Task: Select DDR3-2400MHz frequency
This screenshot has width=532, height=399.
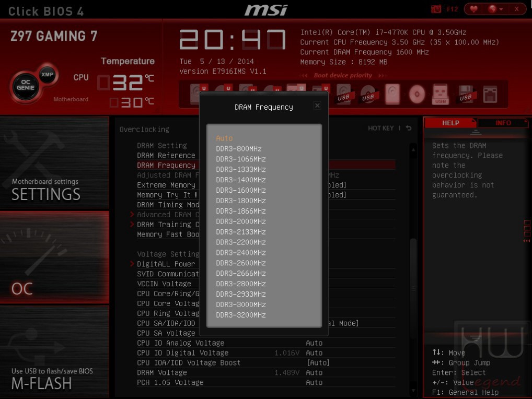Action: tap(240, 253)
